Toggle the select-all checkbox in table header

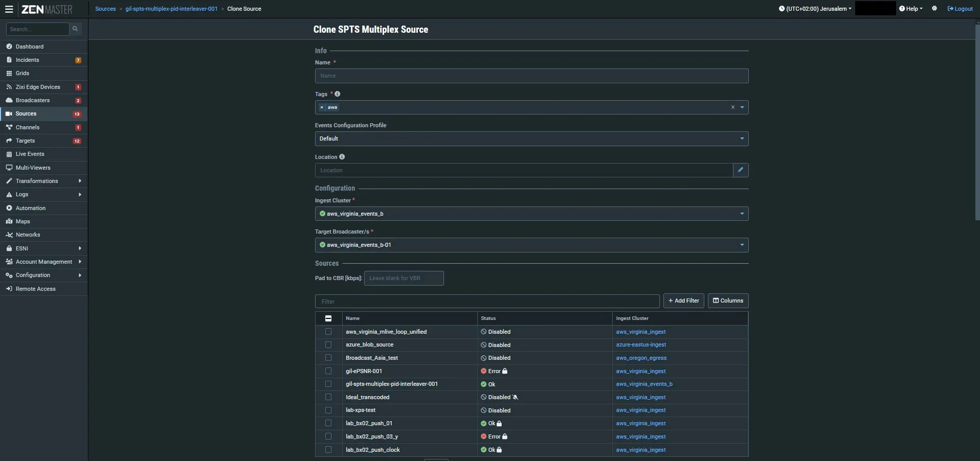click(328, 318)
